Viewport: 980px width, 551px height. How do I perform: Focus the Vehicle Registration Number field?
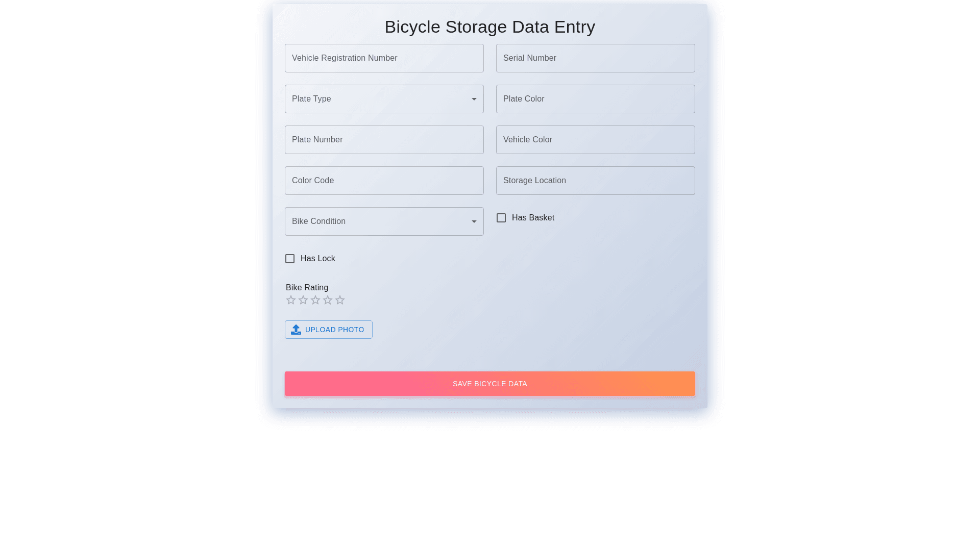coord(384,58)
